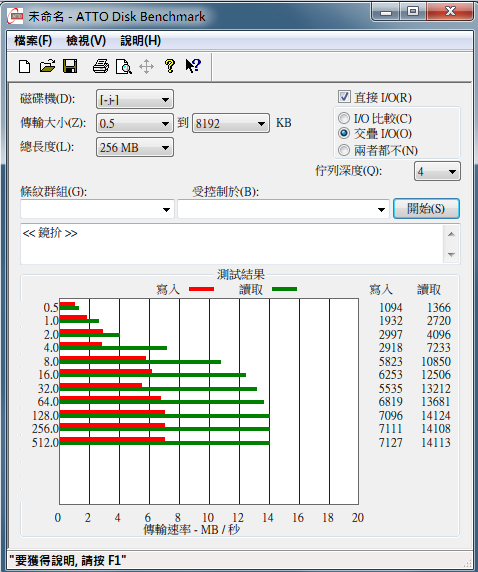The width and height of the screenshot is (478, 572).
Task: Click the write value 6819
Action: [390, 402]
